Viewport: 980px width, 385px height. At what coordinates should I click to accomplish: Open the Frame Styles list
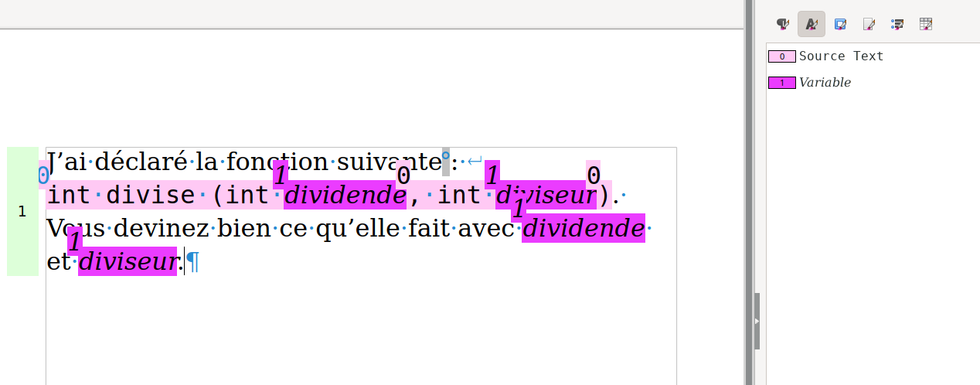(840, 24)
